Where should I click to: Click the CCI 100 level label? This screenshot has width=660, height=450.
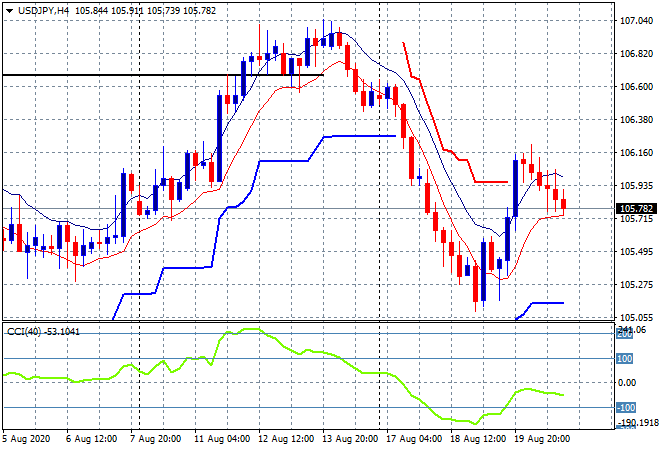pyautogui.click(x=624, y=359)
